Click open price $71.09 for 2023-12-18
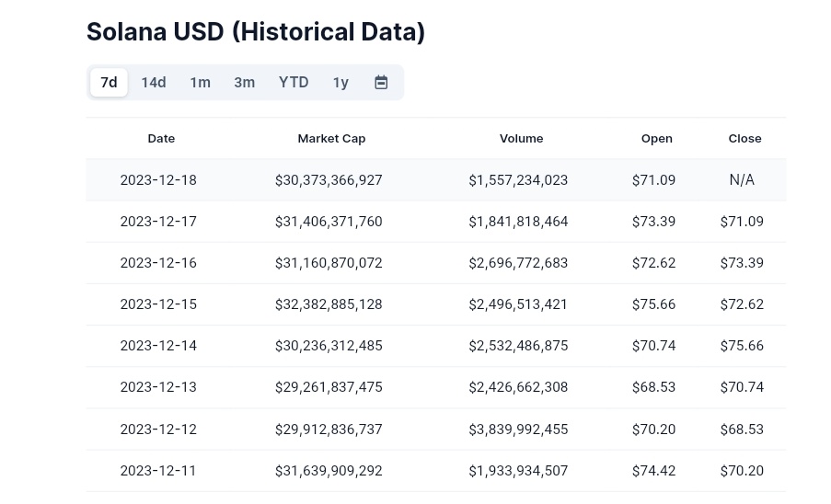 [x=654, y=180]
